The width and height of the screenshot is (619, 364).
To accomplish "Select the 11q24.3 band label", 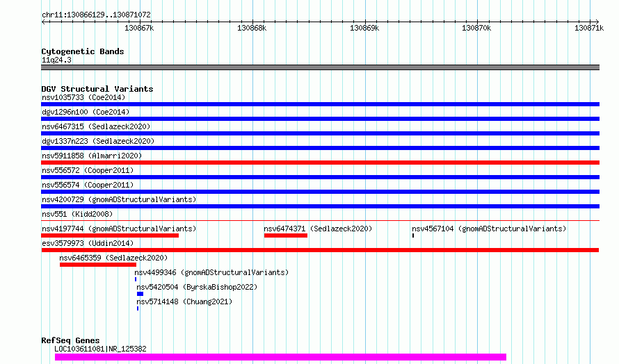I will pos(56,60).
